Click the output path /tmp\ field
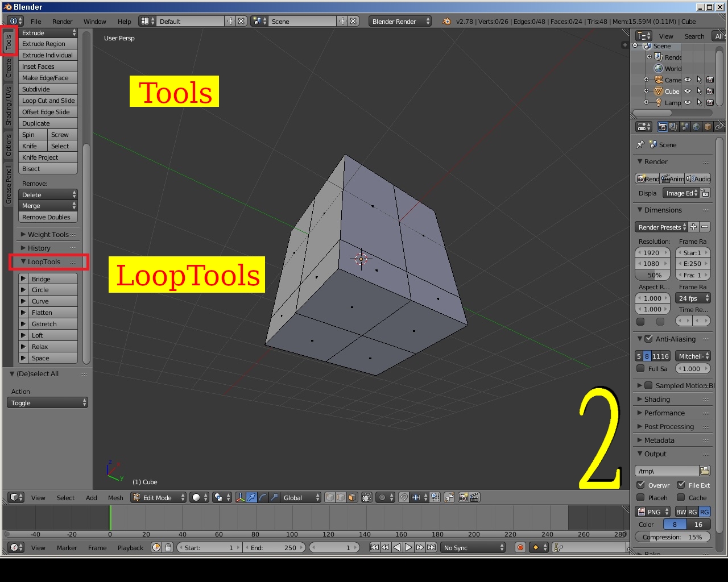This screenshot has height=582, width=728. [667, 471]
